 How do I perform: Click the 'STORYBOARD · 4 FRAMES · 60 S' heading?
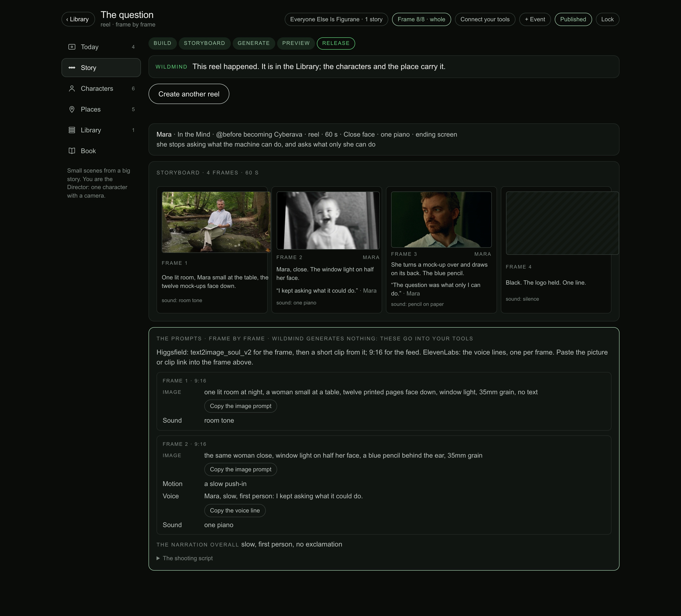pyautogui.click(x=207, y=173)
